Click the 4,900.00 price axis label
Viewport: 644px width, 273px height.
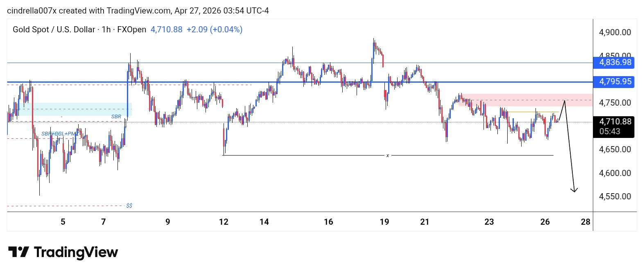(x=615, y=32)
